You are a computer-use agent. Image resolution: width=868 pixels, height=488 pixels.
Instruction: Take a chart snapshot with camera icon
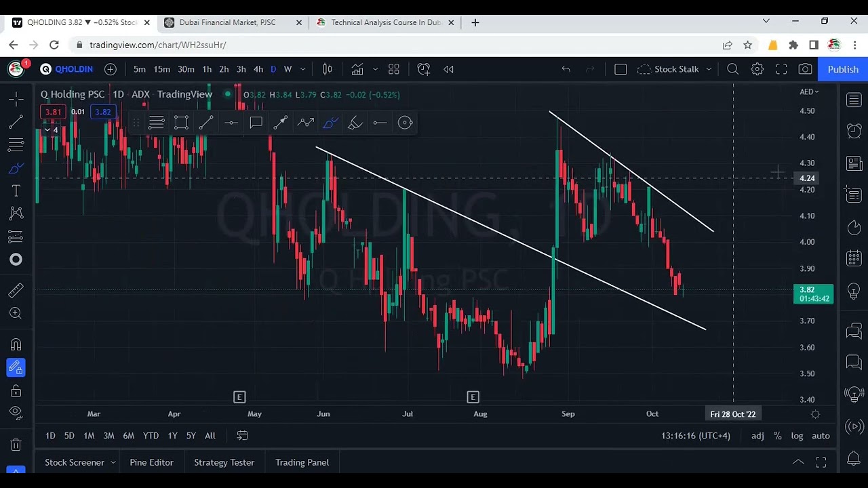(x=806, y=69)
